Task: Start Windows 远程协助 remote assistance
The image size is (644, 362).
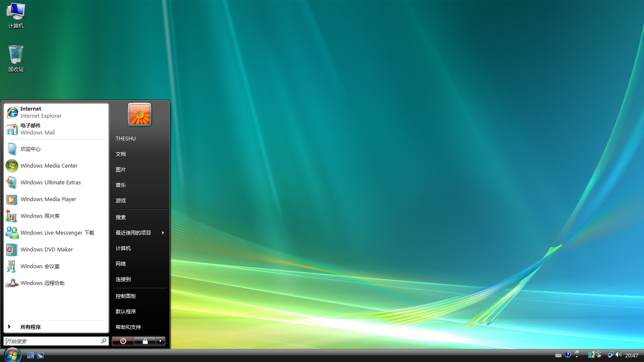Action: tap(56, 283)
